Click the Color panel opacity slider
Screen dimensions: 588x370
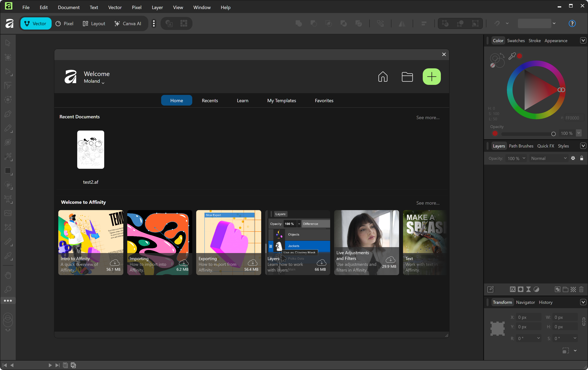click(527, 134)
